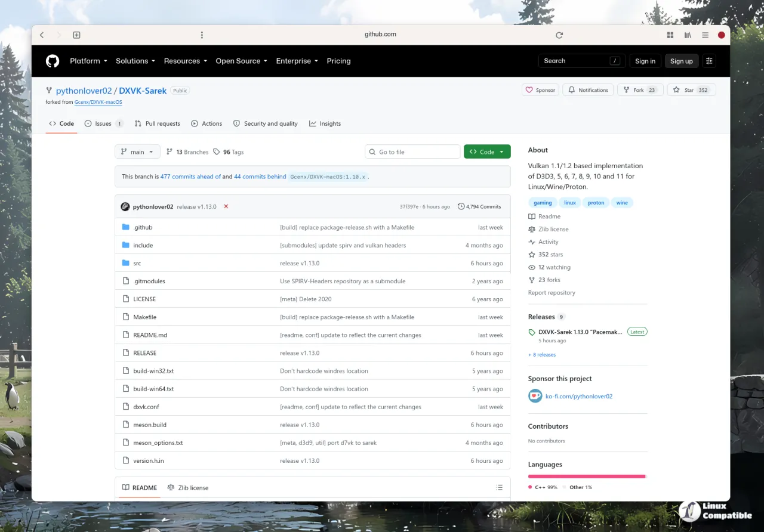Open the README outline icon
The width and height of the screenshot is (764, 532).
coord(499,487)
